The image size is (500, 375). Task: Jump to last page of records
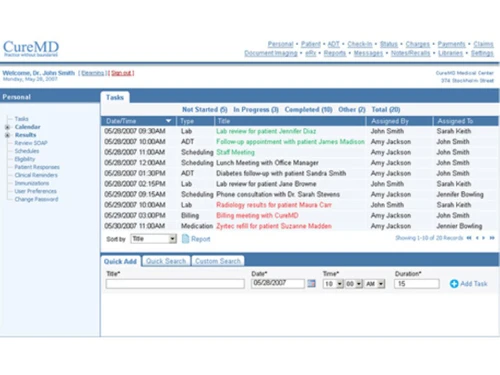492,238
